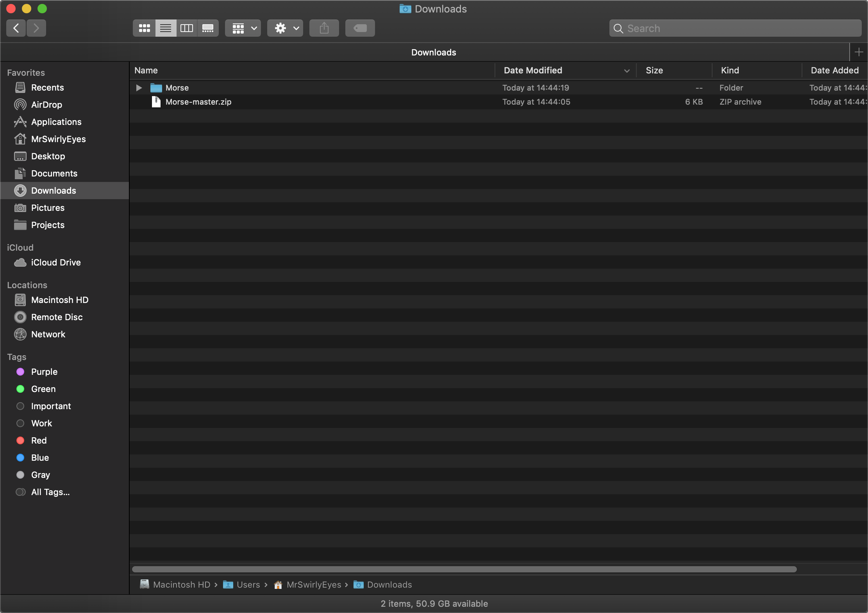Click the Downloads tab label
The height and width of the screenshot is (613, 868).
pyautogui.click(x=433, y=52)
